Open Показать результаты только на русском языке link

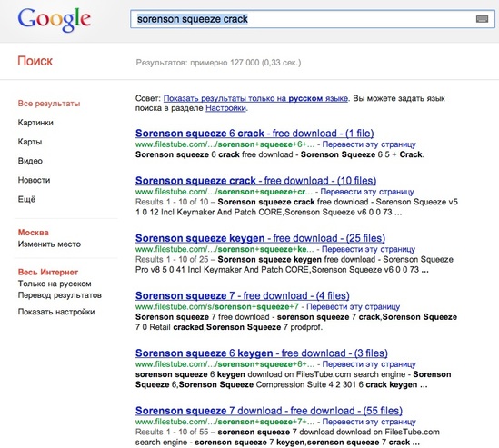click(255, 98)
